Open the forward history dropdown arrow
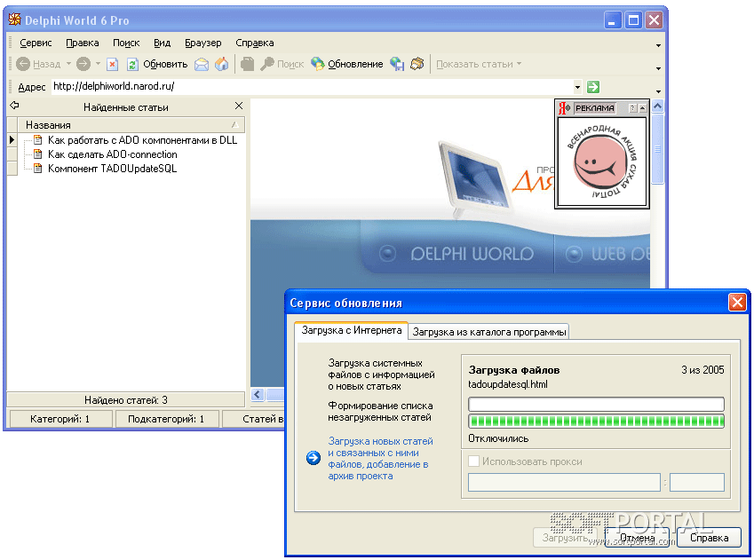The width and height of the screenshot is (754, 560). (x=98, y=64)
